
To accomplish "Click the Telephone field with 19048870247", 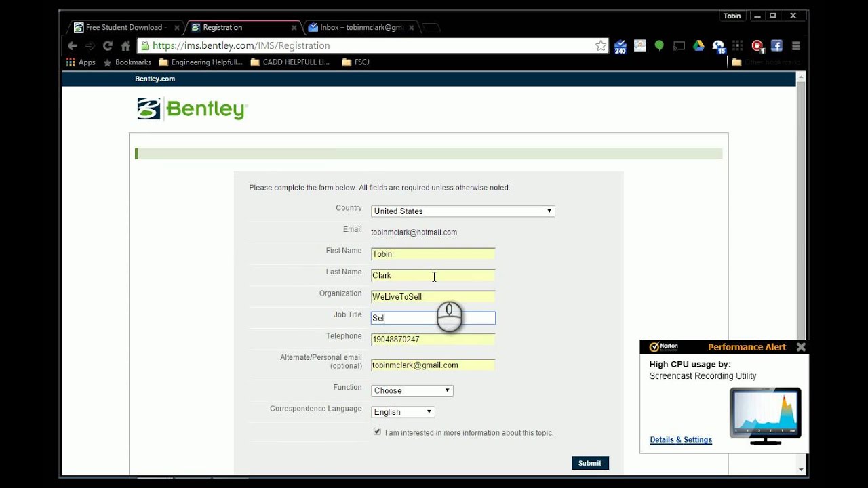I will pyautogui.click(x=433, y=340).
